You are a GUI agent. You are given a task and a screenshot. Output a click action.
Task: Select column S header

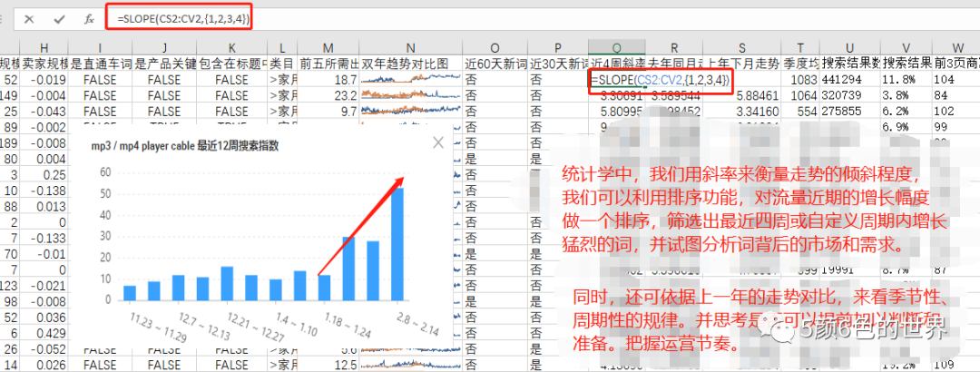pyautogui.click(x=742, y=47)
